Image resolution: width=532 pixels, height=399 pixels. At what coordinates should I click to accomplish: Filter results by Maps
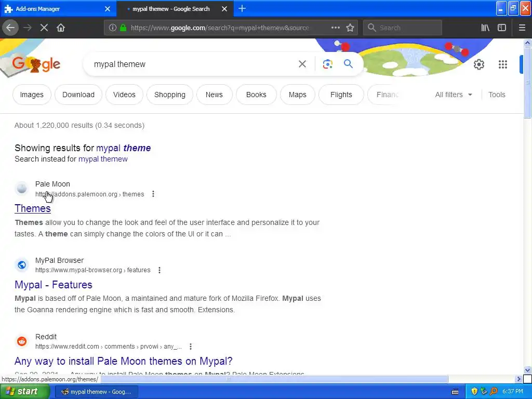(x=298, y=95)
